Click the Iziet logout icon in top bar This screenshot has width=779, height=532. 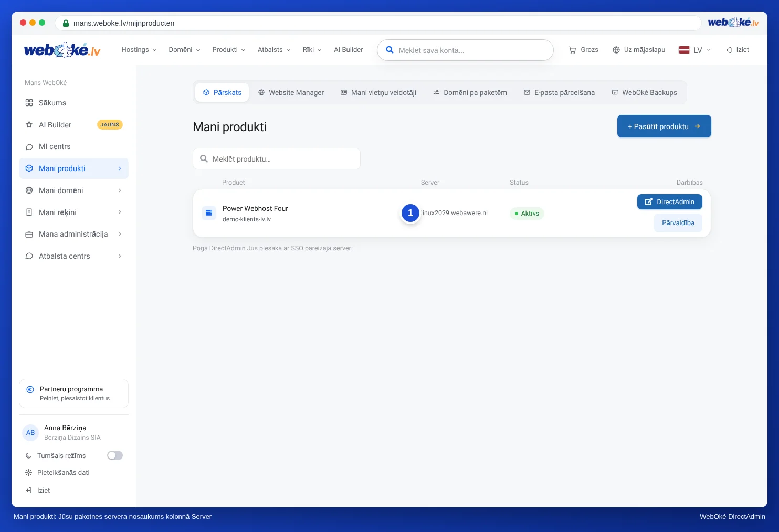coord(729,50)
